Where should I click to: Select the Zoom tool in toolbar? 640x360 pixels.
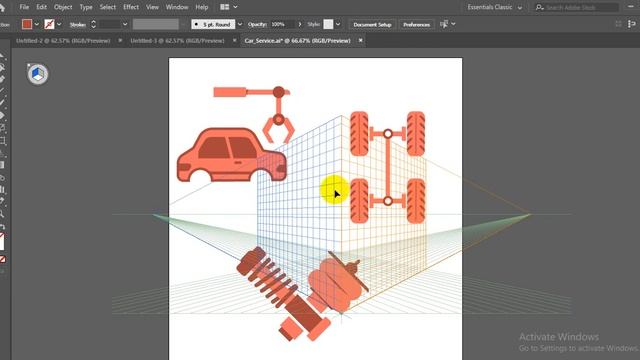coord(2,213)
